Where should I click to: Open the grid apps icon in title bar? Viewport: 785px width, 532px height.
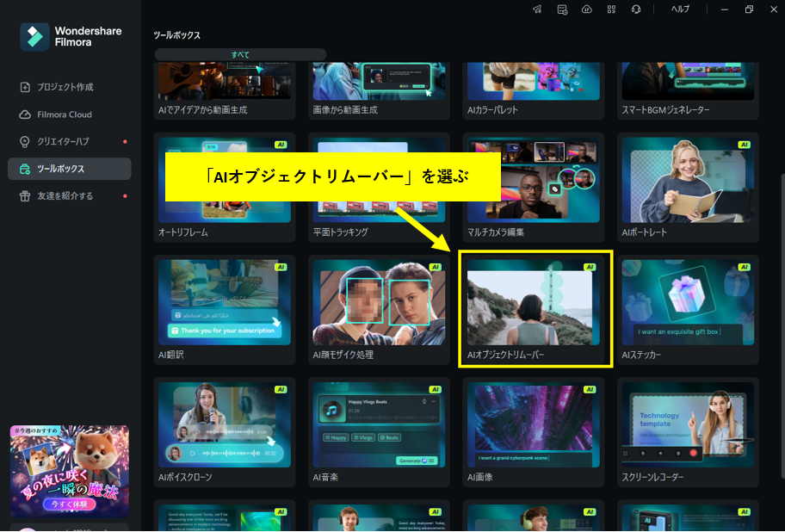[x=611, y=9]
